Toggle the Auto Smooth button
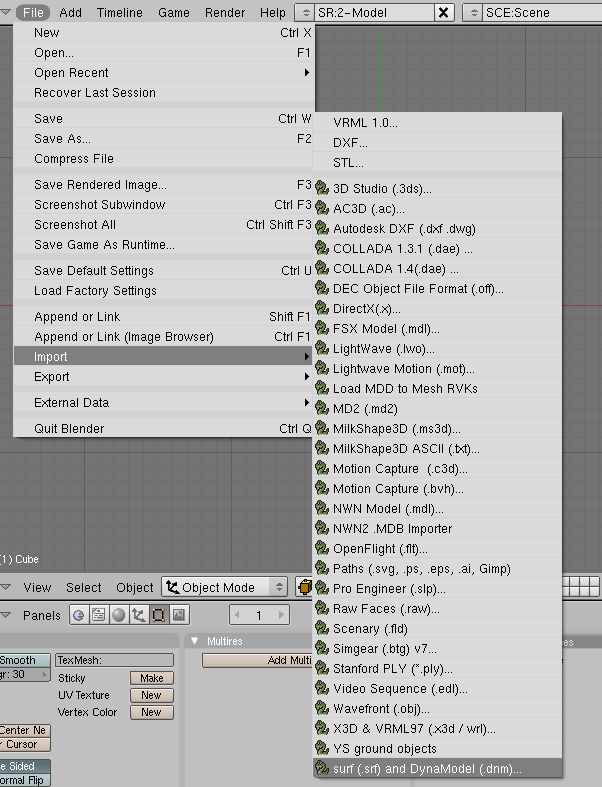This screenshot has height=787, width=602. (24, 660)
